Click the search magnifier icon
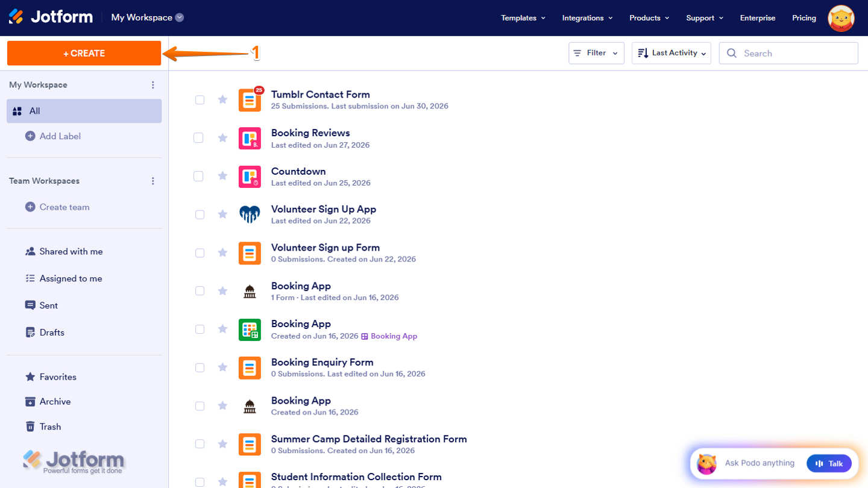This screenshot has width=868, height=488. point(732,53)
